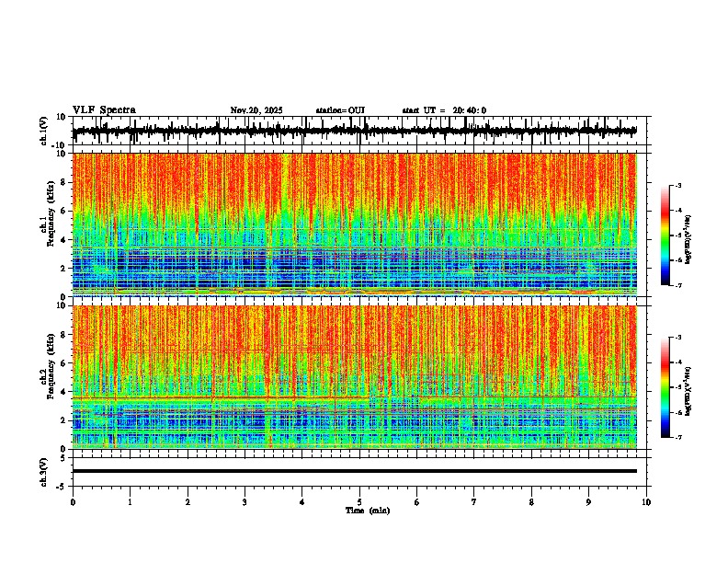The height and width of the screenshot is (563, 728).
Task: Click time axis tick label "10"
Action: 646,502
